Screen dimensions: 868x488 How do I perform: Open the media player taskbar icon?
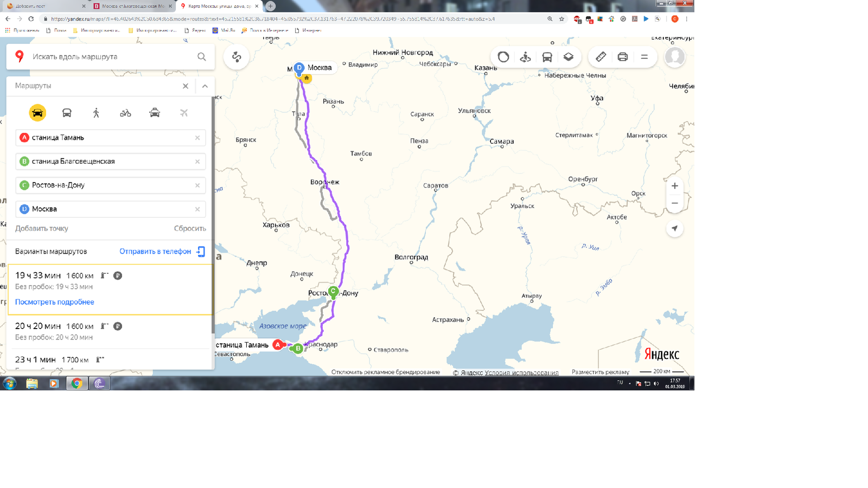coord(54,383)
